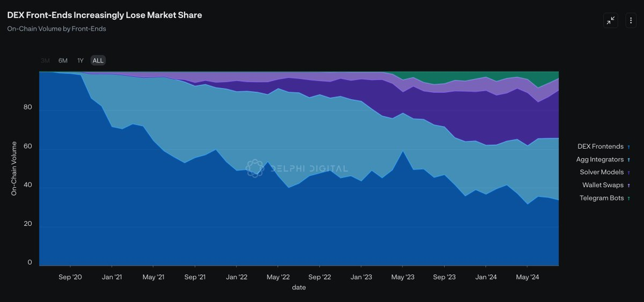Click the Delphi Digital watermark logo

coord(255,168)
